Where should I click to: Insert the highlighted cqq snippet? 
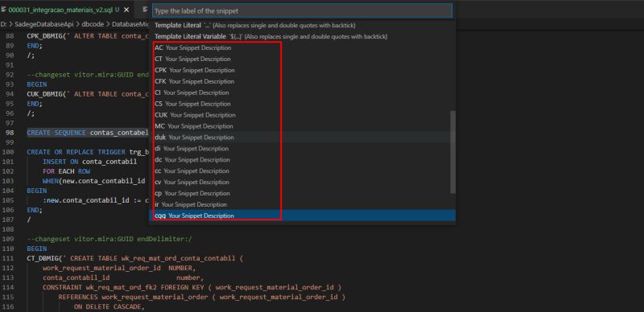[303, 216]
